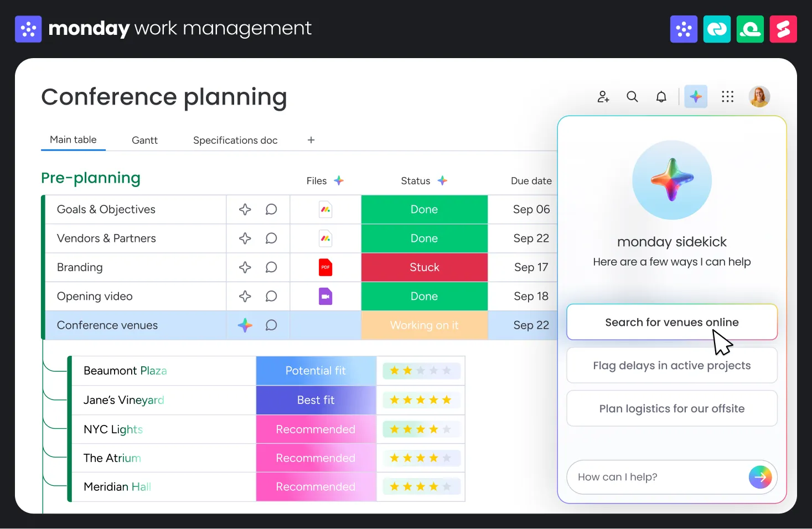Click Pre-planning group title
Viewport: 812px width, 529px height.
(x=91, y=178)
